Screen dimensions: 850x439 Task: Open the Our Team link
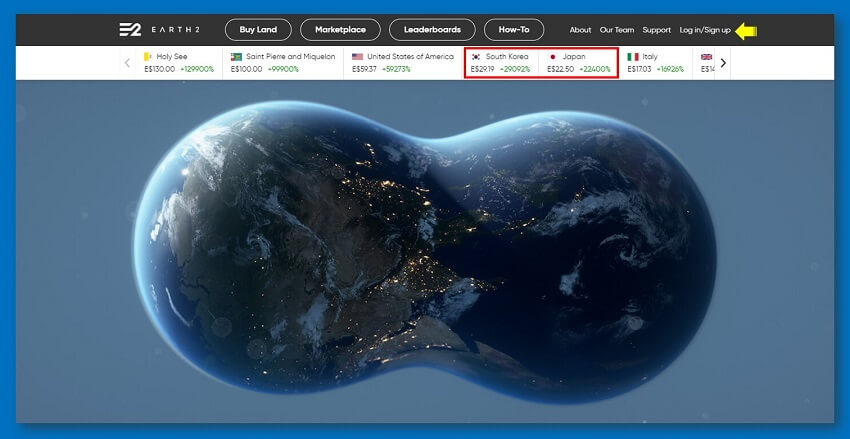pos(617,30)
